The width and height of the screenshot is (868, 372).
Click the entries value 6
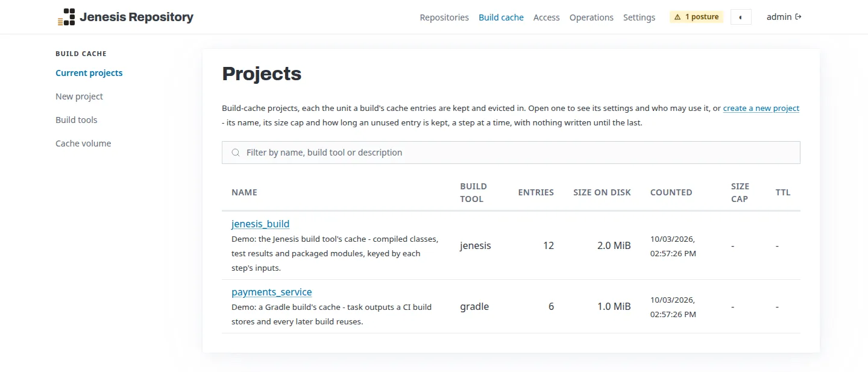[551, 306]
